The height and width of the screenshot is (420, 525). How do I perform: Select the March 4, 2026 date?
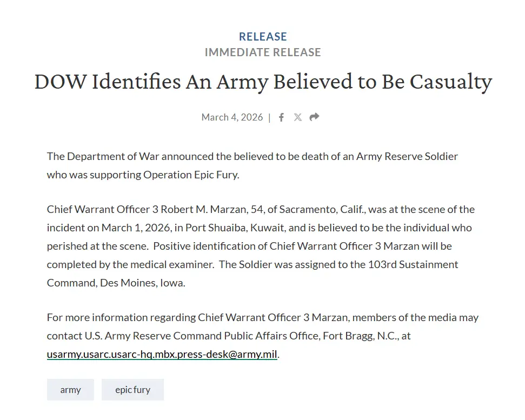tap(231, 117)
